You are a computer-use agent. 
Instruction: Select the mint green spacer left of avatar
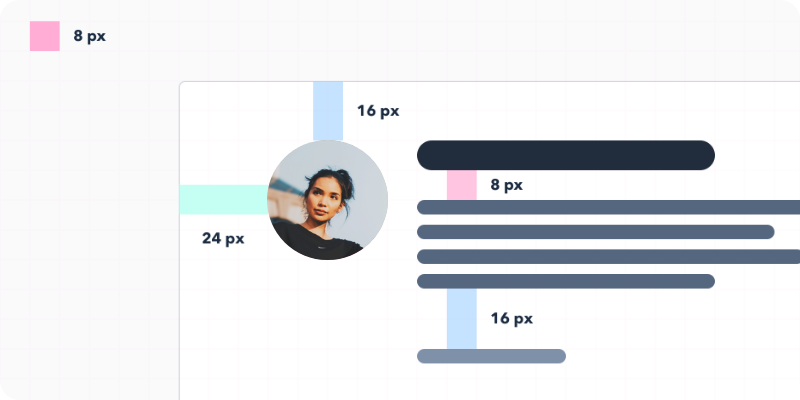click(224, 199)
